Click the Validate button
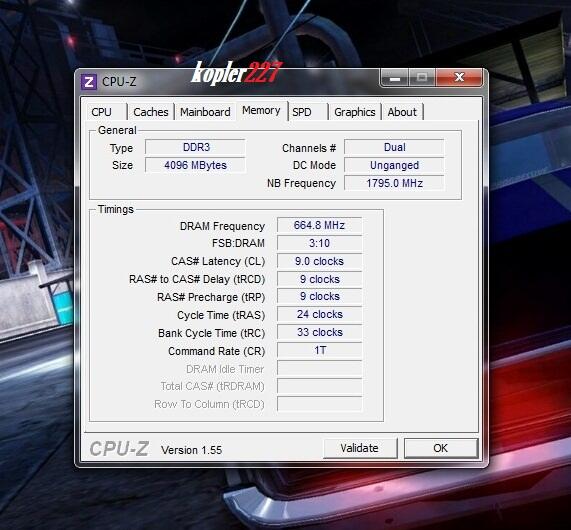This screenshot has width=571, height=530. pyautogui.click(x=360, y=448)
